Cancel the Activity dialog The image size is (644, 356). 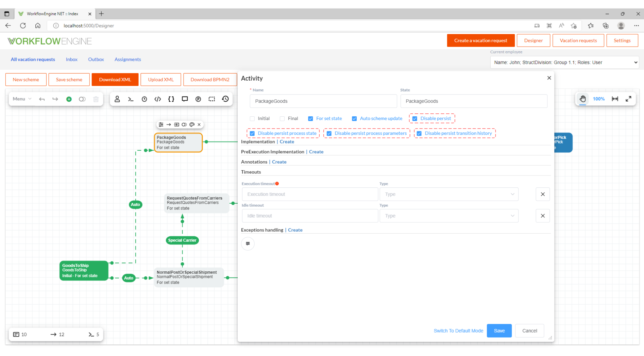(530, 331)
